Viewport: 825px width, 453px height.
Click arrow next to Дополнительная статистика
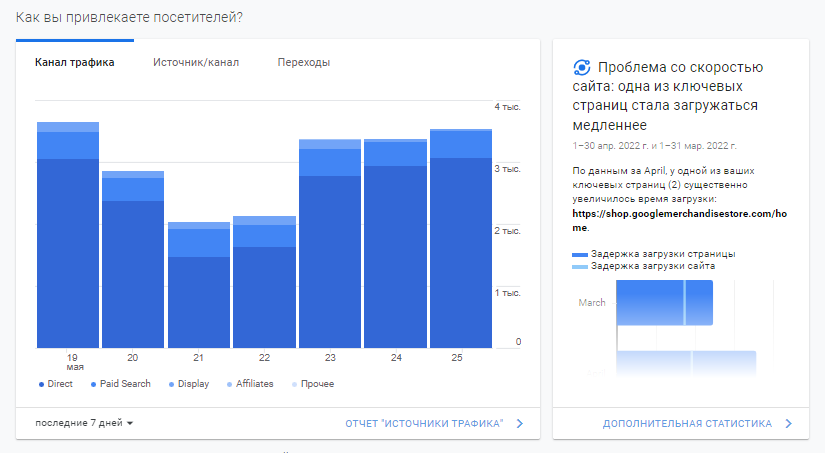click(788, 423)
